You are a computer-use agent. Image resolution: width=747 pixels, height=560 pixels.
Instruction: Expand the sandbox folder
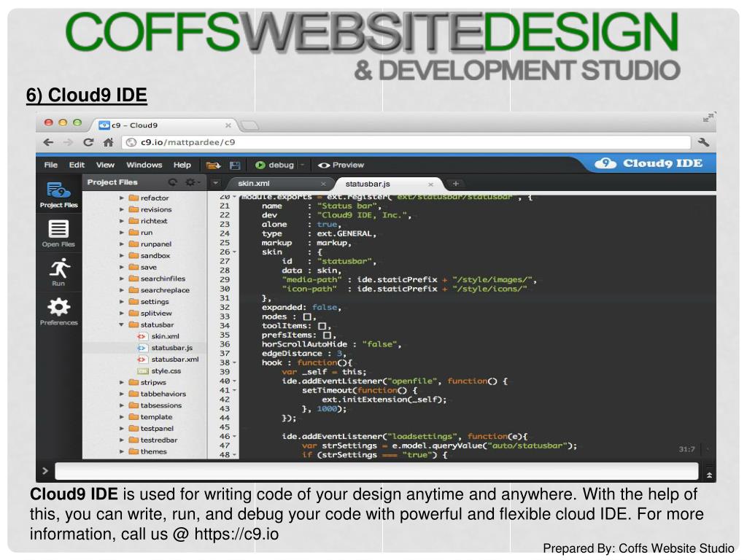122,255
